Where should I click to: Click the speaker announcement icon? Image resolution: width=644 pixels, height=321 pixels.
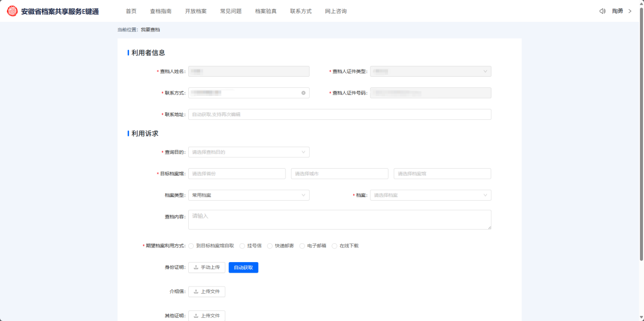tap(602, 11)
